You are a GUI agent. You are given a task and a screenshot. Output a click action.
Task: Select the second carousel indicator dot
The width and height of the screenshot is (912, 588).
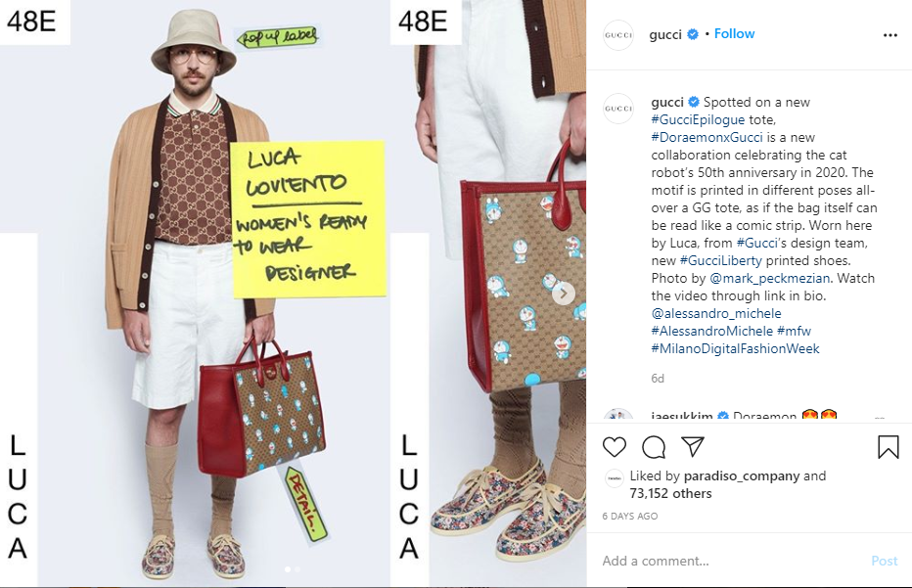point(297,569)
